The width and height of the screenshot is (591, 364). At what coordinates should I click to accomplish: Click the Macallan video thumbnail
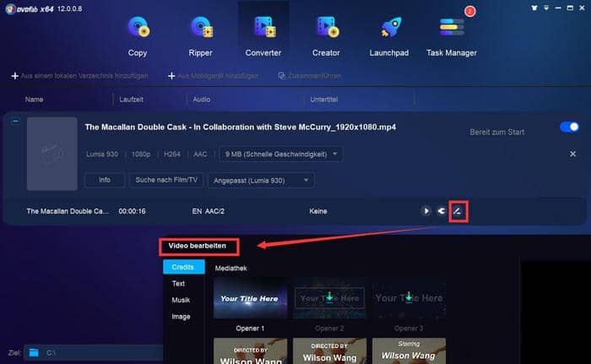click(52, 154)
